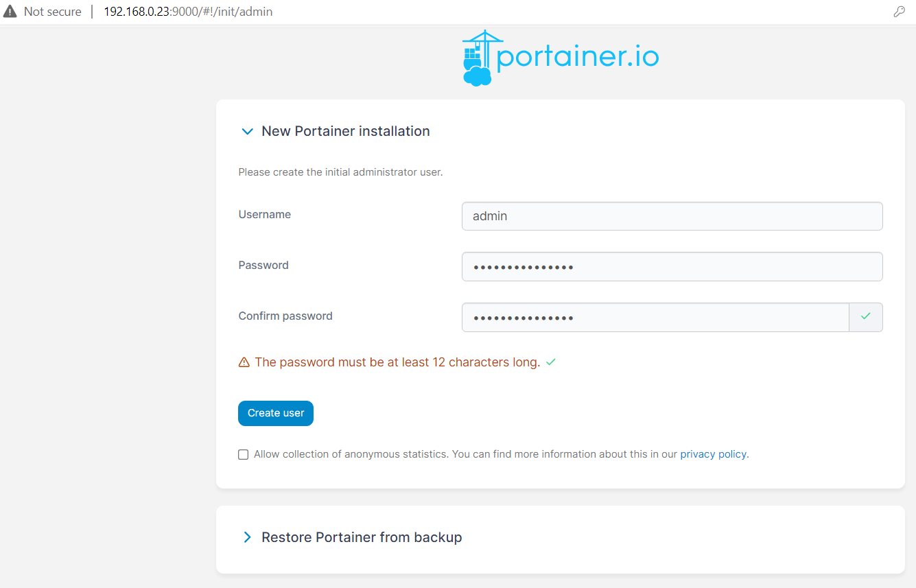Expand the Restore Portainer from backup section

362,537
